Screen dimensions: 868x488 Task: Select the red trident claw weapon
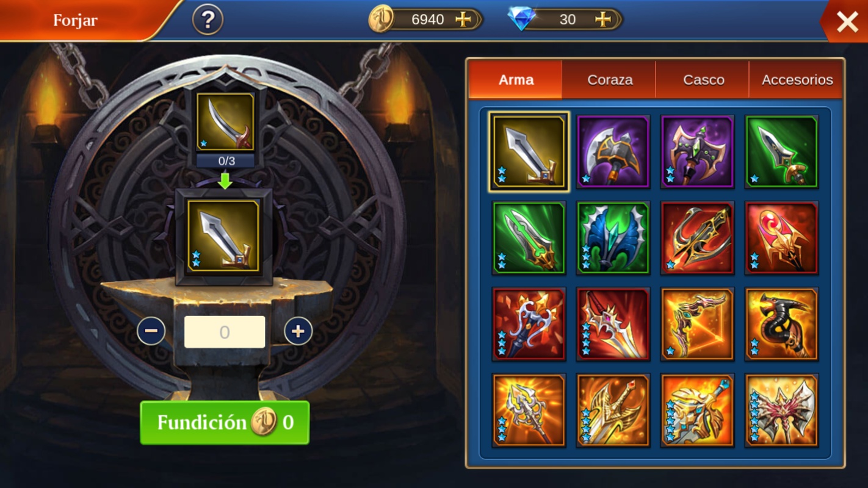697,238
